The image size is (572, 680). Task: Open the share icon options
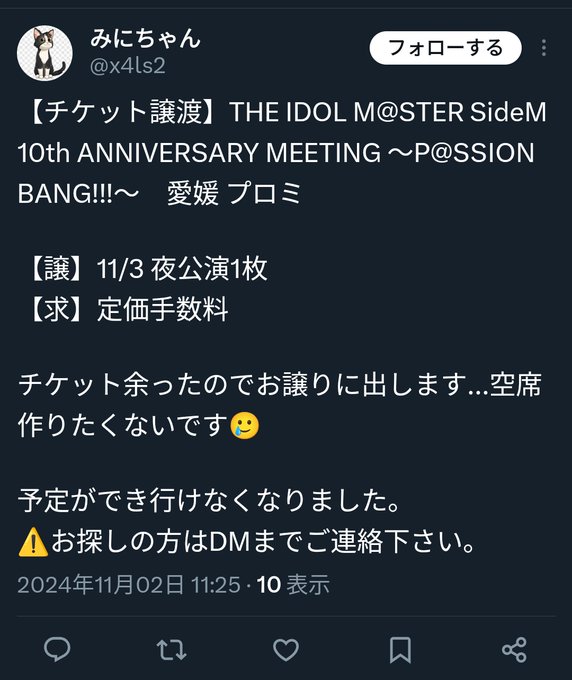pos(514,650)
